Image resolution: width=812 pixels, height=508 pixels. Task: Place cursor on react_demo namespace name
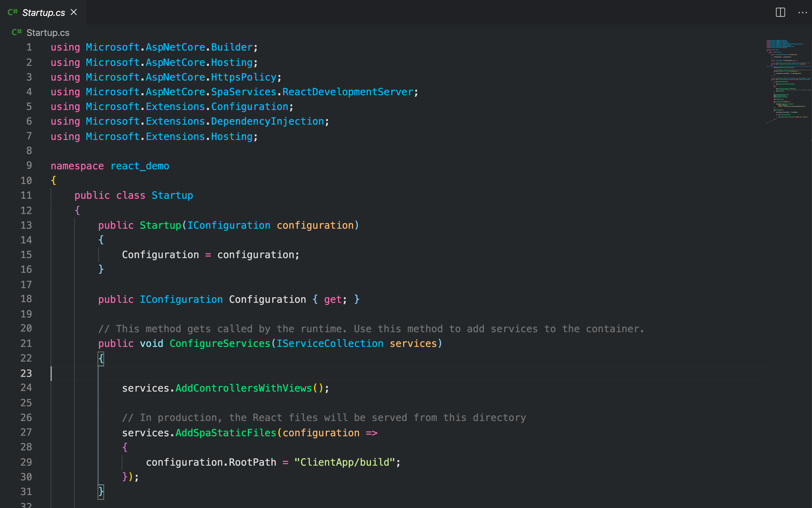(x=139, y=166)
